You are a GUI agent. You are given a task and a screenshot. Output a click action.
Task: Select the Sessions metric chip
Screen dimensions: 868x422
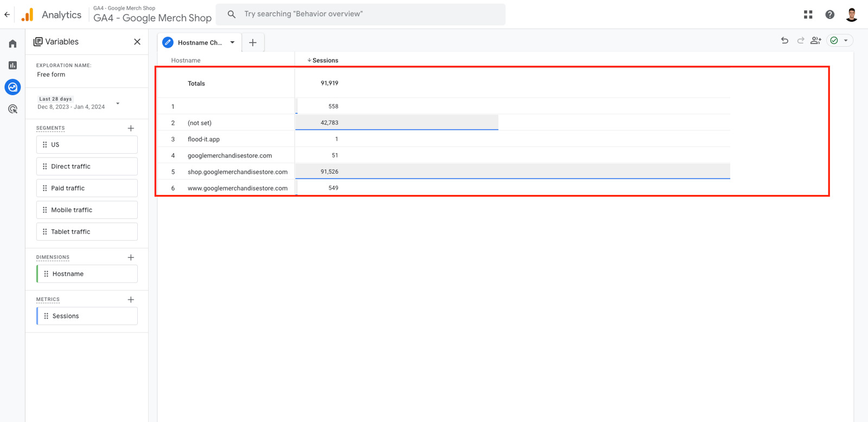87,316
